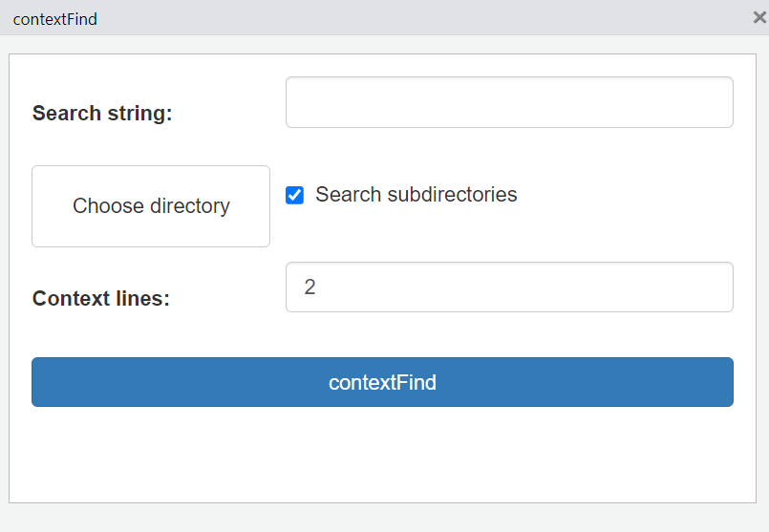Image resolution: width=769 pixels, height=532 pixels.
Task: Dismiss the dialog with the X icon
Action: pos(758,17)
